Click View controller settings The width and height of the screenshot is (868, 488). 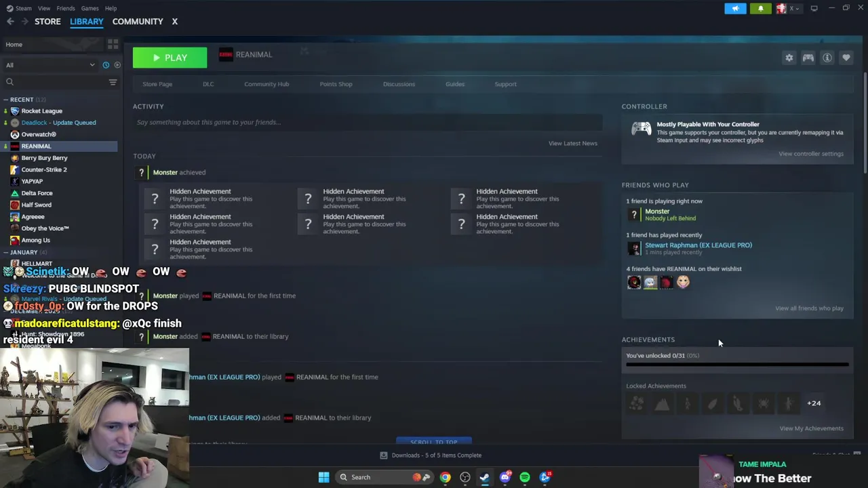810,154
